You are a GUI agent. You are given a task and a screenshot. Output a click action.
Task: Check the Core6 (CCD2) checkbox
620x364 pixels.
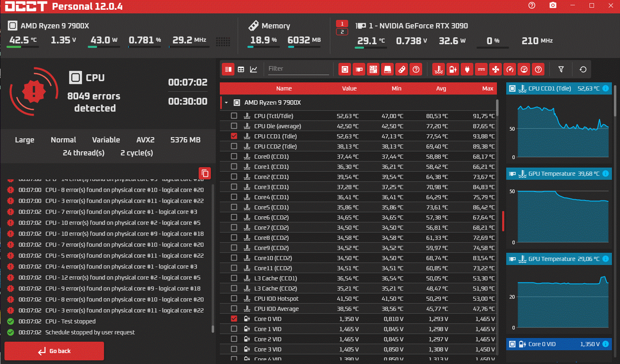pos(234,217)
